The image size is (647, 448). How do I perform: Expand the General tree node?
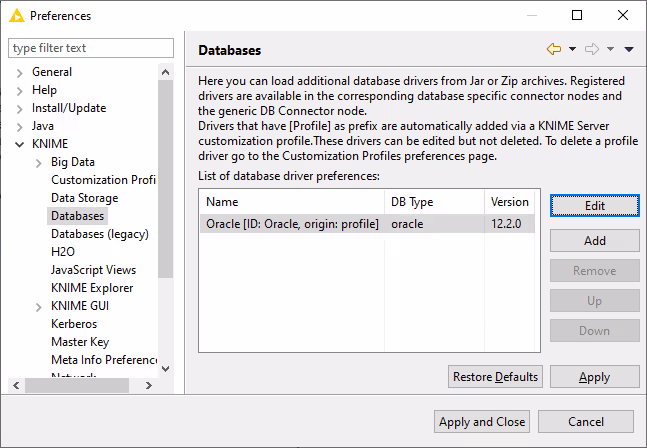pyautogui.click(x=19, y=72)
